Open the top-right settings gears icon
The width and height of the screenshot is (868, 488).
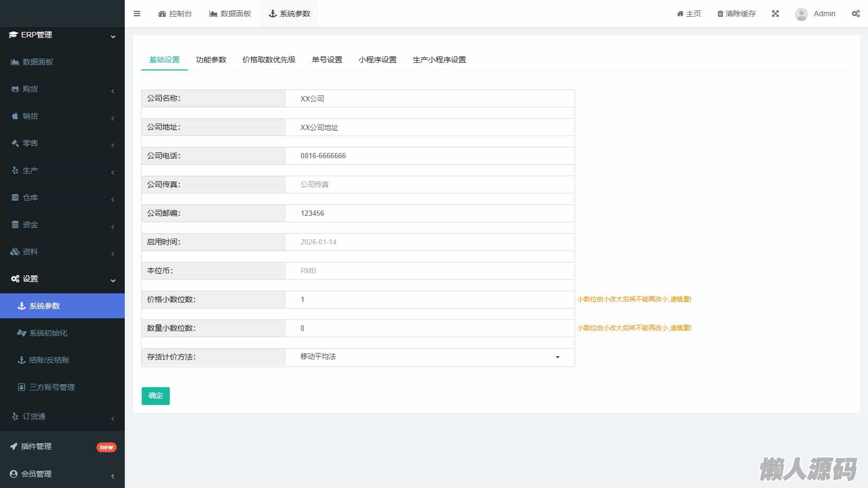856,14
